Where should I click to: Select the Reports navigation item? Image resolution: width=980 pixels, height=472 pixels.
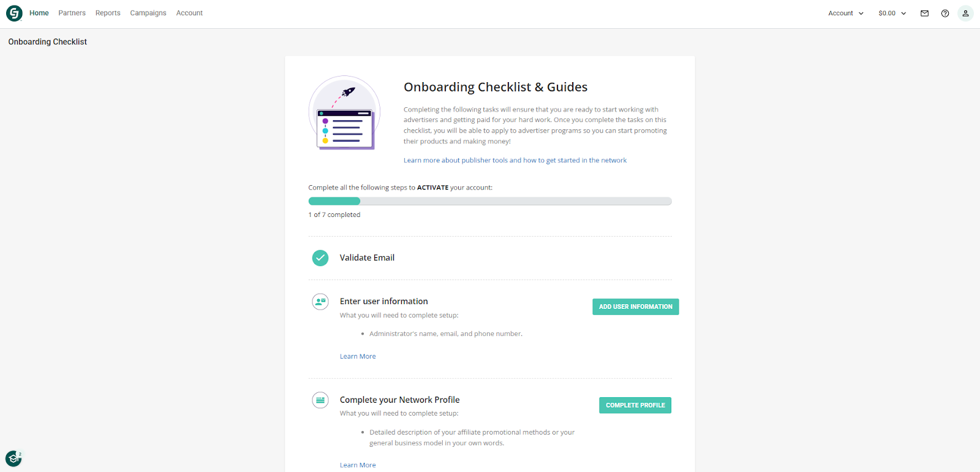(x=108, y=13)
